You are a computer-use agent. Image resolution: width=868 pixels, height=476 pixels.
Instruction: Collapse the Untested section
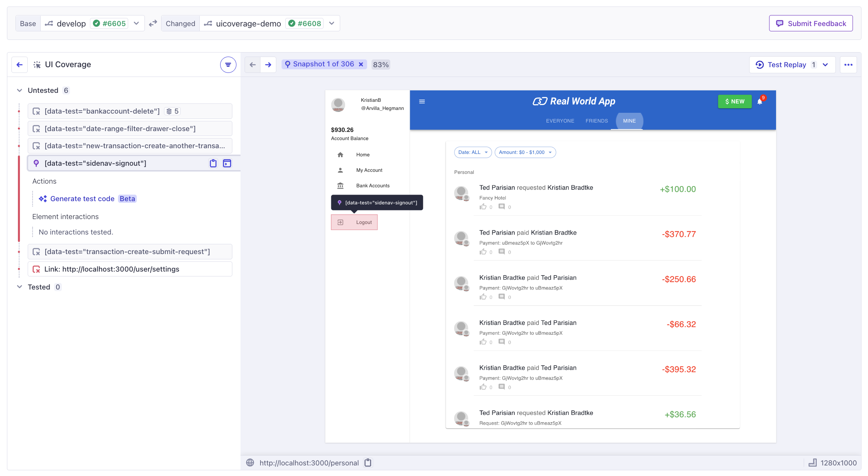coord(20,90)
